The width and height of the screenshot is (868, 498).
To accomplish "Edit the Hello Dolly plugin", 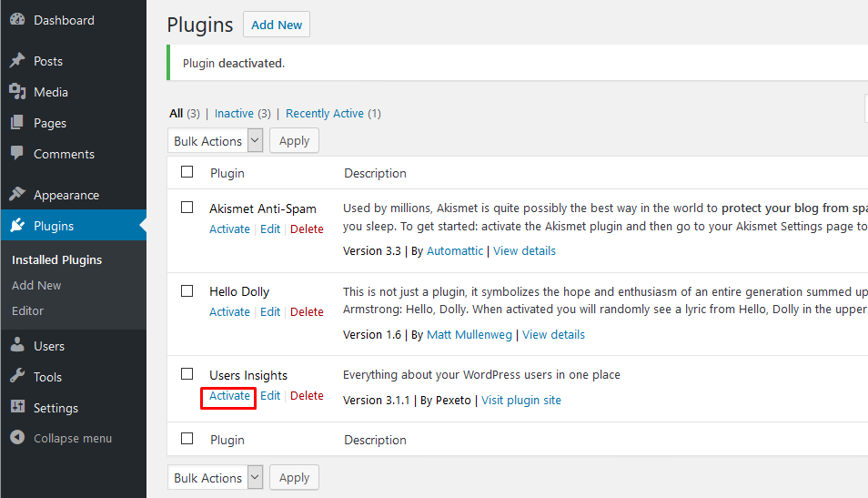I will pyautogui.click(x=270, y=312).
